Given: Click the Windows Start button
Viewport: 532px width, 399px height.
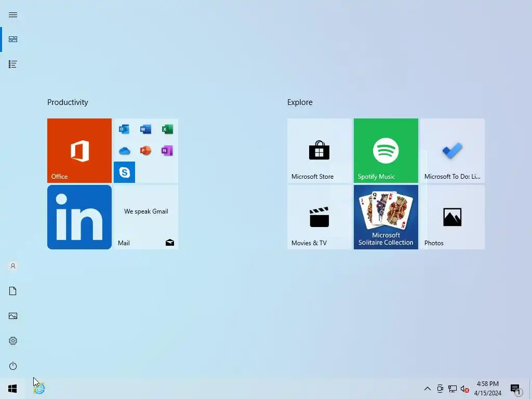Looking at the screenshot, I should (12, 389).
